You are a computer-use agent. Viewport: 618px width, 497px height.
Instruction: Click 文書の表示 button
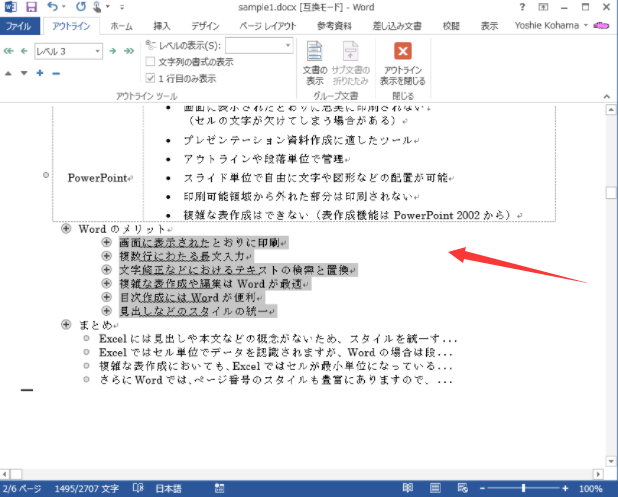click(x=315, y=63)
